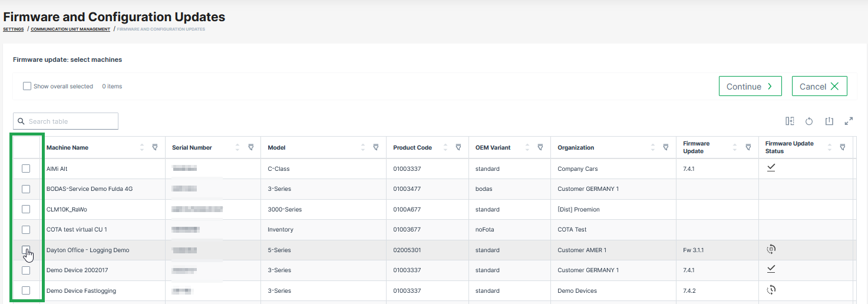Sort table by Model column
The width and height of the screenshot is (868, 304).
(362, 147)
